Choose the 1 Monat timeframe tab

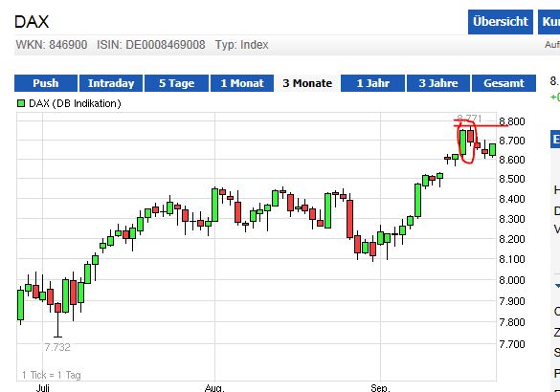(242, 83)
